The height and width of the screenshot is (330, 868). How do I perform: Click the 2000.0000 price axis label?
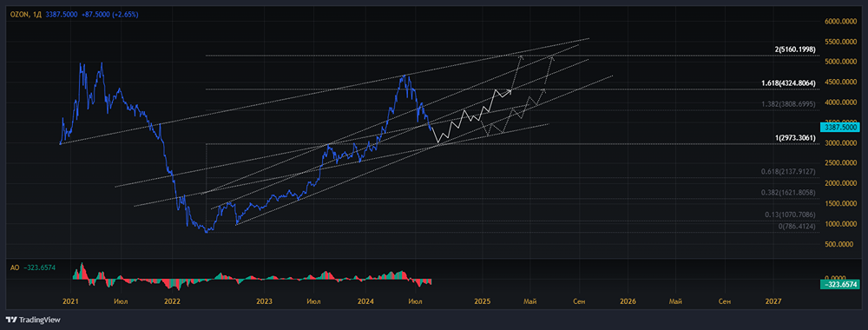(x=840, y=183)
